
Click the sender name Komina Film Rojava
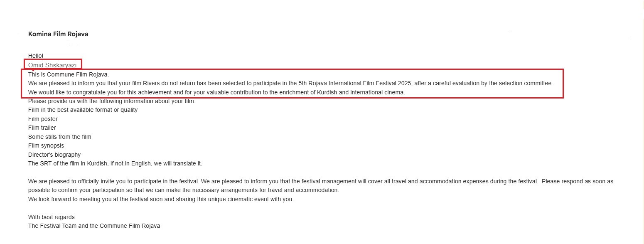(x=58, y=34)
